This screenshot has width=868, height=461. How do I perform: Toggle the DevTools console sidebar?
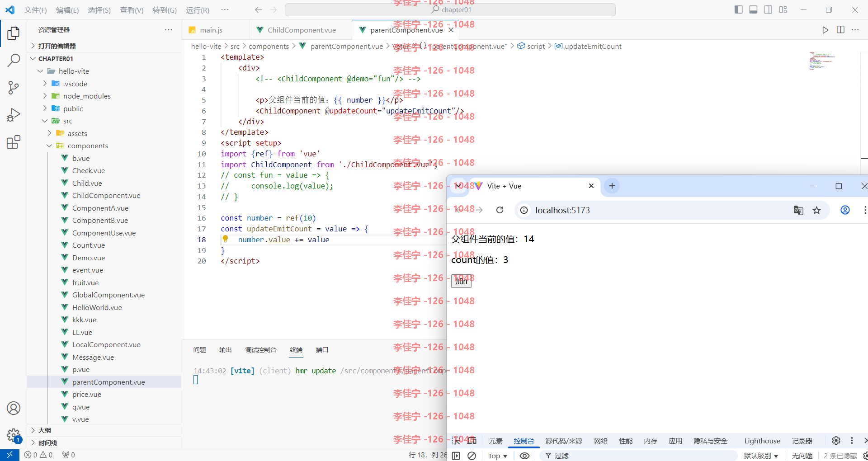(456, 456)
